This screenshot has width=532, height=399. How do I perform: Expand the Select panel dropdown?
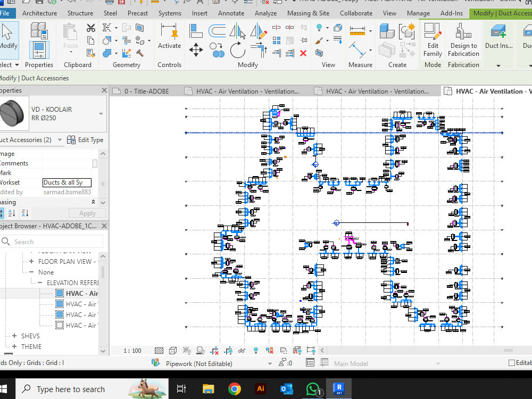17,65
